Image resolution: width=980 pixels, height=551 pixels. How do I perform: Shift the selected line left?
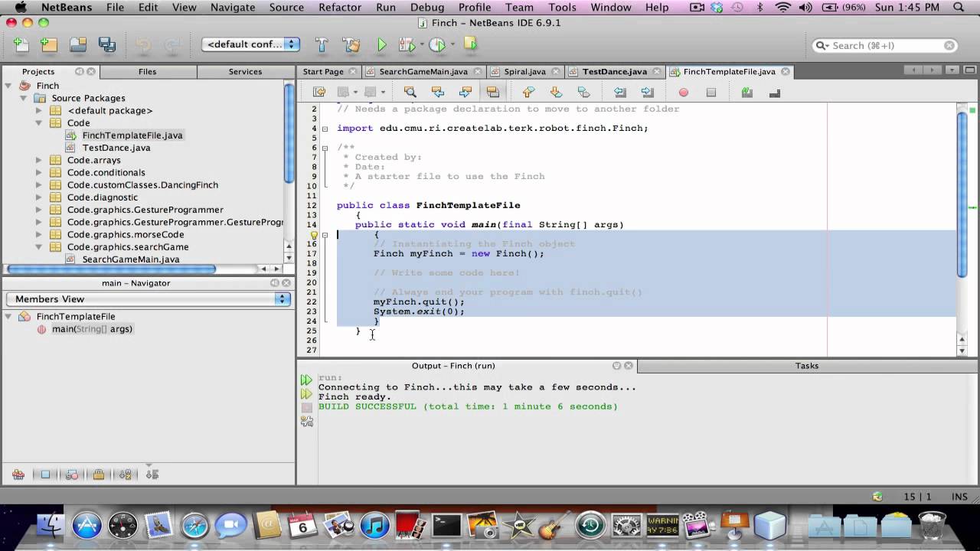tap(620, 93)
